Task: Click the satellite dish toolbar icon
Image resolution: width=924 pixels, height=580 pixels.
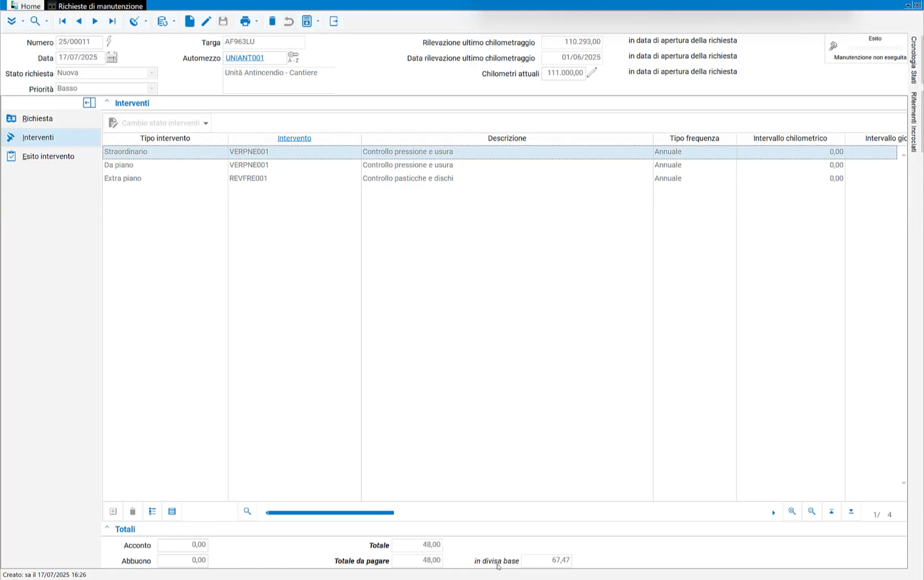Action: tap(134, 21)
